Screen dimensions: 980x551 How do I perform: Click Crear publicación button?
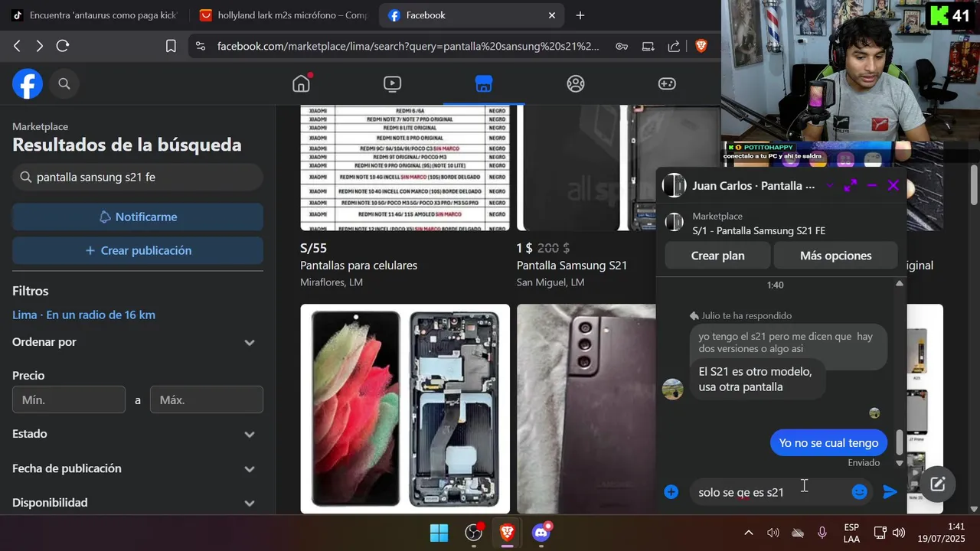(x=138, y=250)
